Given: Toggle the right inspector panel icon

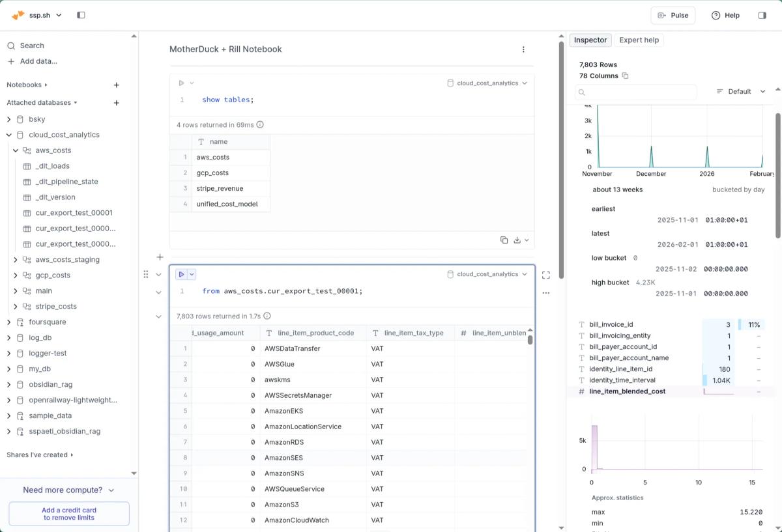Looking at the screenshot, I should point(762,15).
